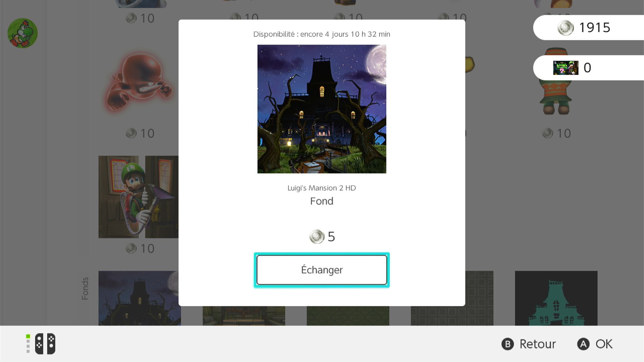
Task: Select the Luigi with vacuum frame thumbnail
Action: click(x=139, y=197)
